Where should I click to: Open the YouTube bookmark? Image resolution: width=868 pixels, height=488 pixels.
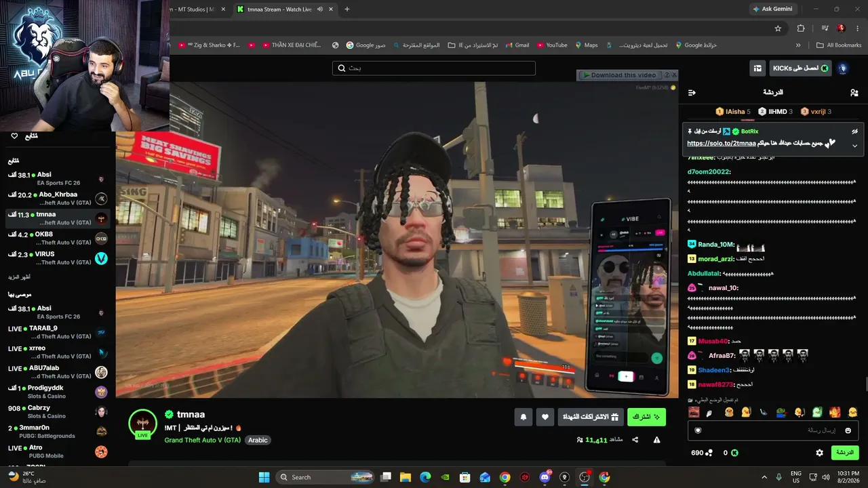click(552, 45)
